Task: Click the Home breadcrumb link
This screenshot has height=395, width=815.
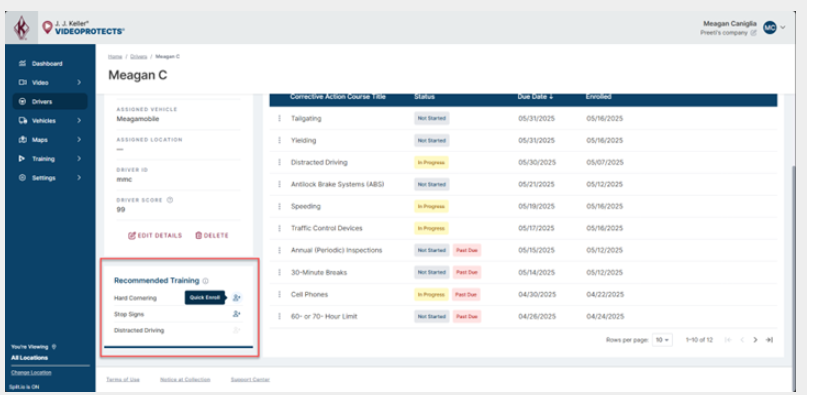Action: tap(115, 56)
